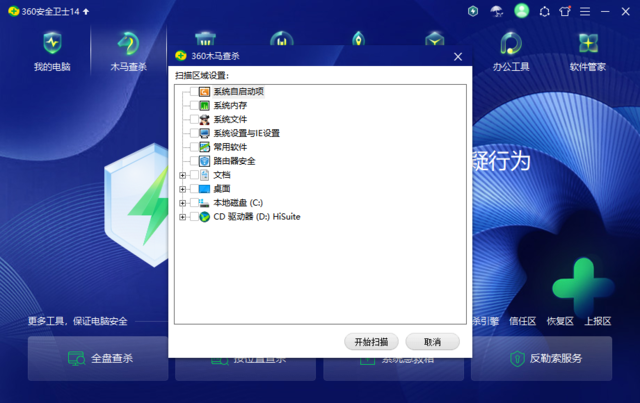Click the 路由器安全 shield icon
The image size is (640, 403).
204,161
